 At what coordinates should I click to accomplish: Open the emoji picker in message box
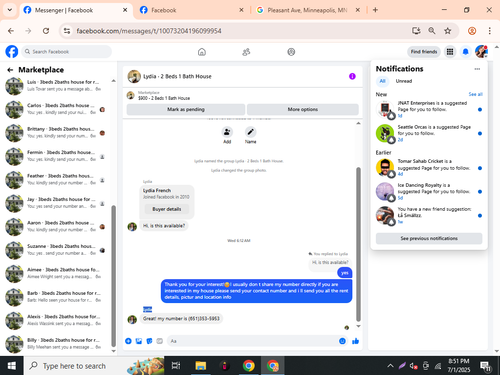click(x=342, y=341)
